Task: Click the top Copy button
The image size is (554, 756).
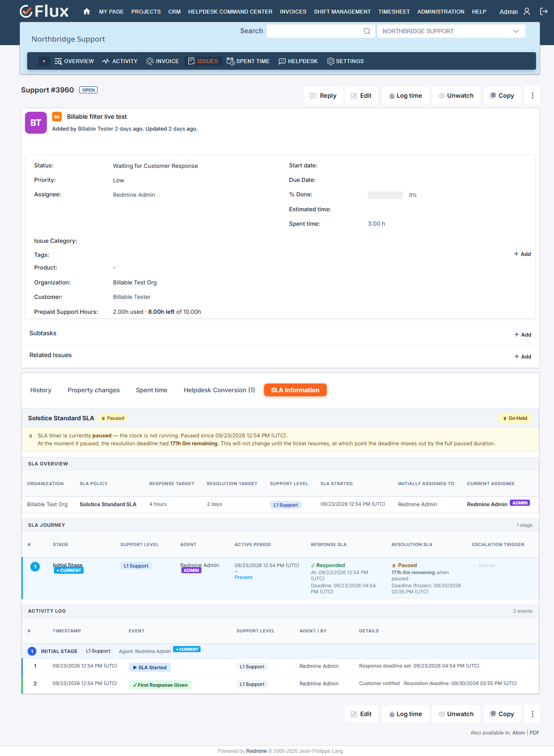Action: pyautogui.click(x=502, y=96)
